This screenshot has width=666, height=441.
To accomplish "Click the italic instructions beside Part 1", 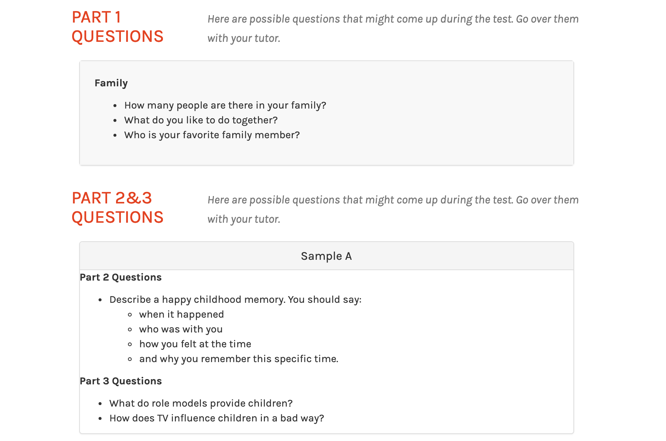I will pyautogui.click(x=392, y=19).
